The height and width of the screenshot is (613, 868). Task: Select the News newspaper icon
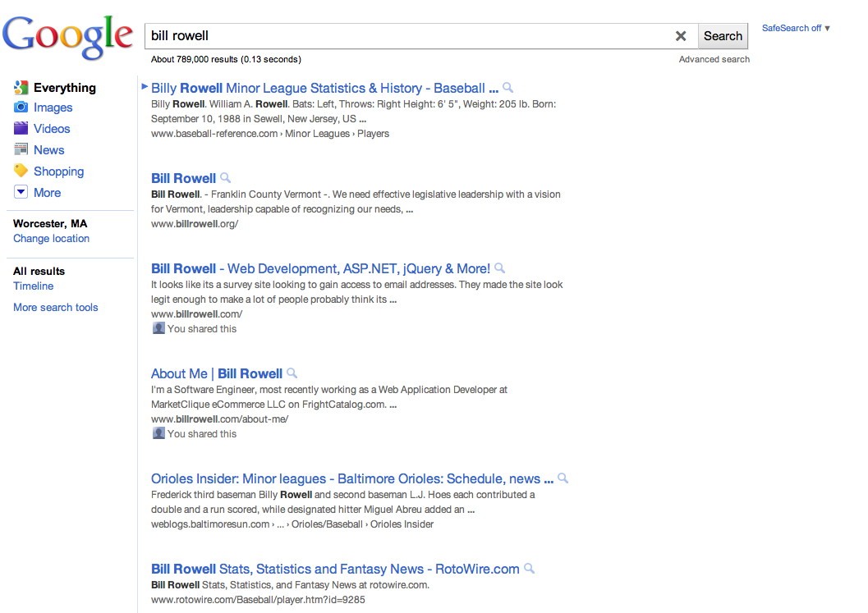[x=21, y=149]
